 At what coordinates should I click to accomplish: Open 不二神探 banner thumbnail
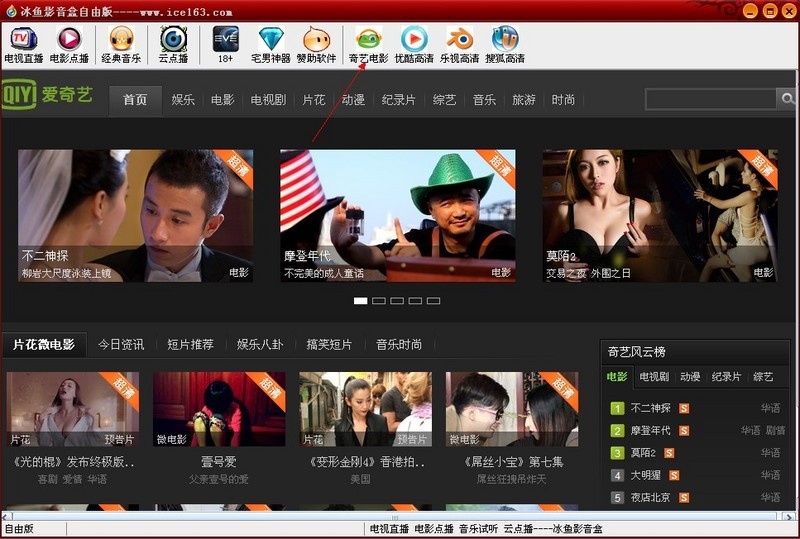point(136,215)
